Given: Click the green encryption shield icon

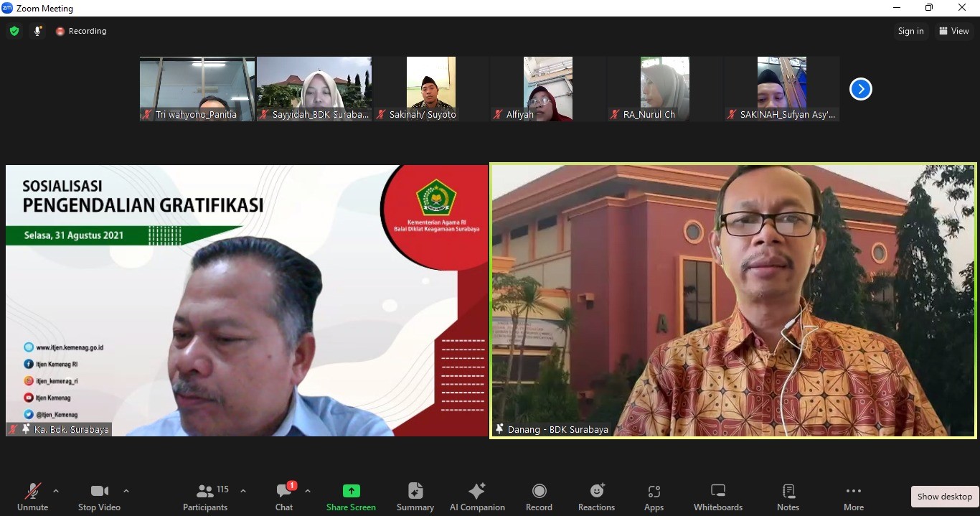Looking at the screenshot, I should pos(14,31).
